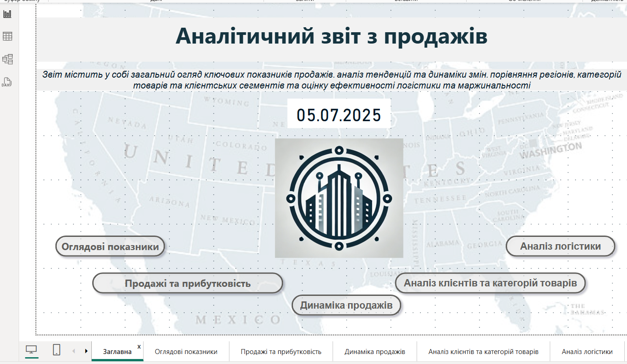Open DAX query view icon
The width and height of the screenshot is (627, 364).
tap(7, 82)
